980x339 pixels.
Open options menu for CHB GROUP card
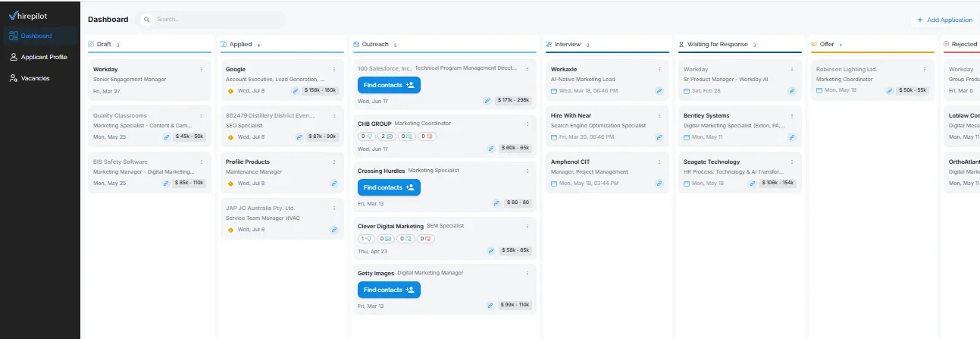pyautogui.click(x=528, y=124)
